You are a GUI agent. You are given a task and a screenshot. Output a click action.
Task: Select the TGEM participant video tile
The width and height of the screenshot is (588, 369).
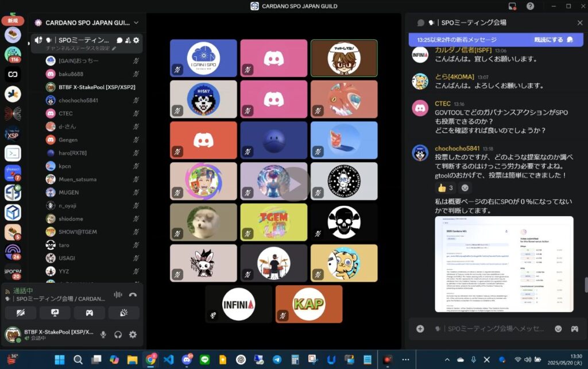pos(274,222)
